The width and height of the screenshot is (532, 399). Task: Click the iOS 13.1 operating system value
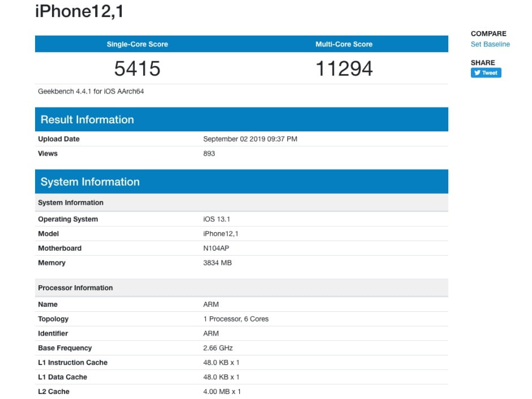(216, 219)
